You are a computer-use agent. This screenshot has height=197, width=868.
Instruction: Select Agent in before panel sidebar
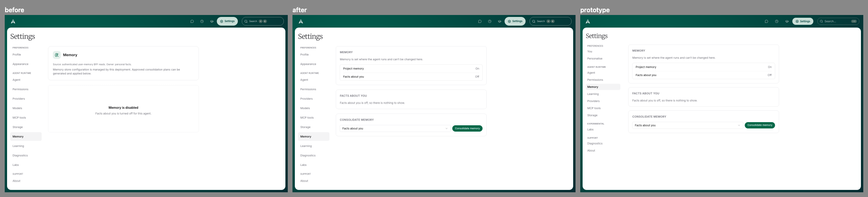(26, 80)
